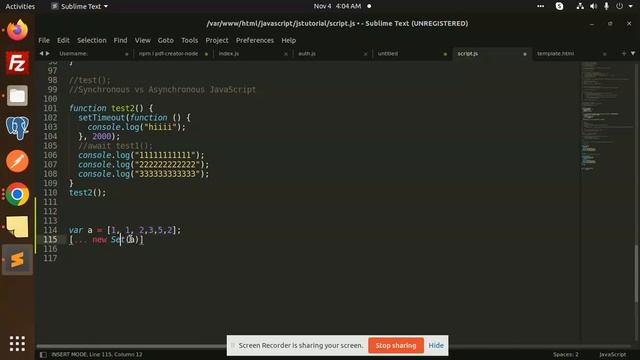Open the Tools menu
Viewport: 640px width, 360px height.
coord(189,40)
